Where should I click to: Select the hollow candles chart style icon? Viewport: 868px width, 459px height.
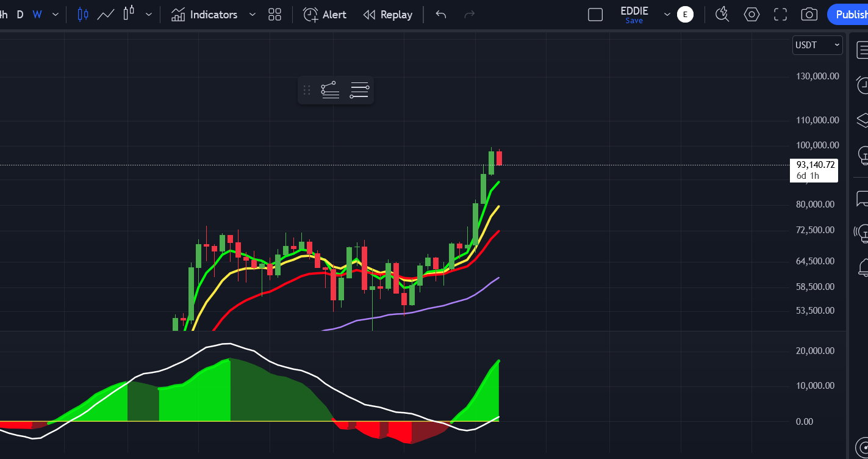(128, 13)
